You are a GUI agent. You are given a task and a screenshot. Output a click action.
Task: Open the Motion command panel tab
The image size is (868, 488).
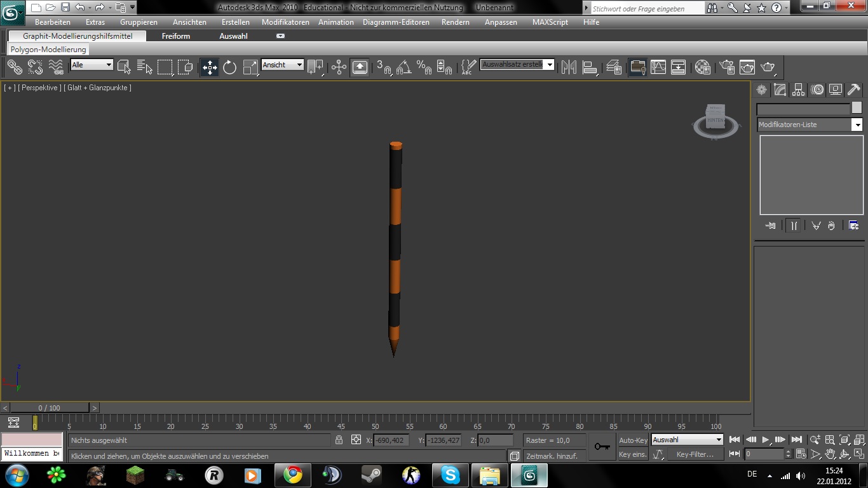(x=817, y=90)
